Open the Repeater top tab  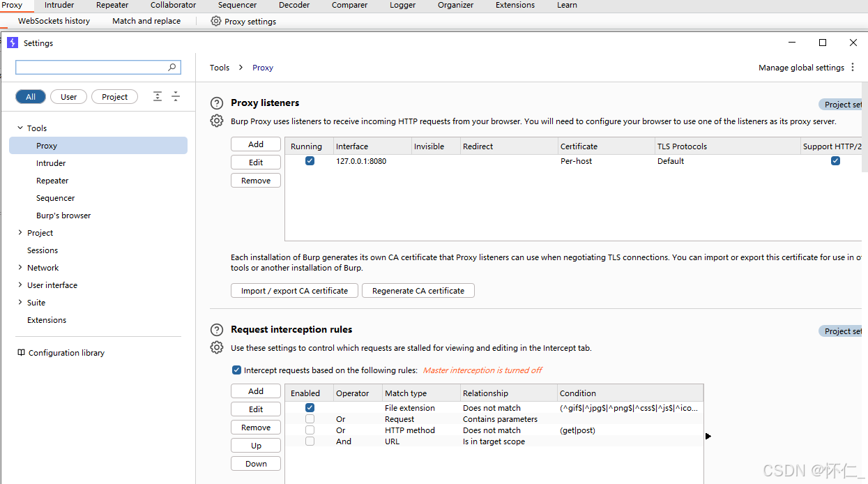112,5
